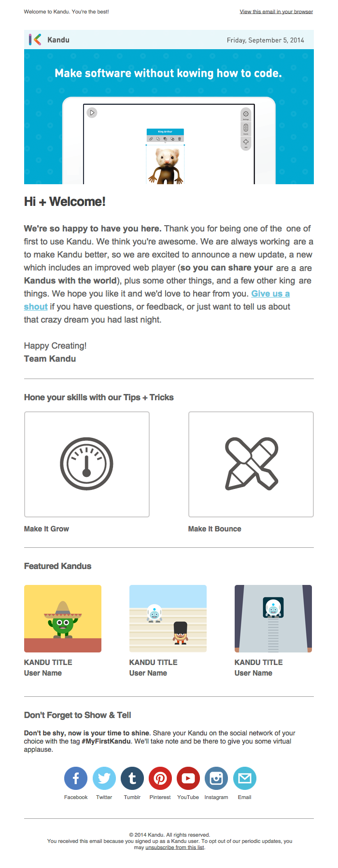Click the Tumblr icon
Screen dimensions: 338x868
coord(132,778)
